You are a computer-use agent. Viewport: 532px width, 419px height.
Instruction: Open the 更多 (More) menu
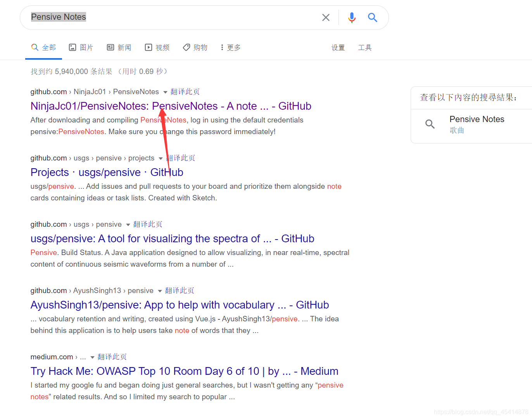click(x=231, y=48)
